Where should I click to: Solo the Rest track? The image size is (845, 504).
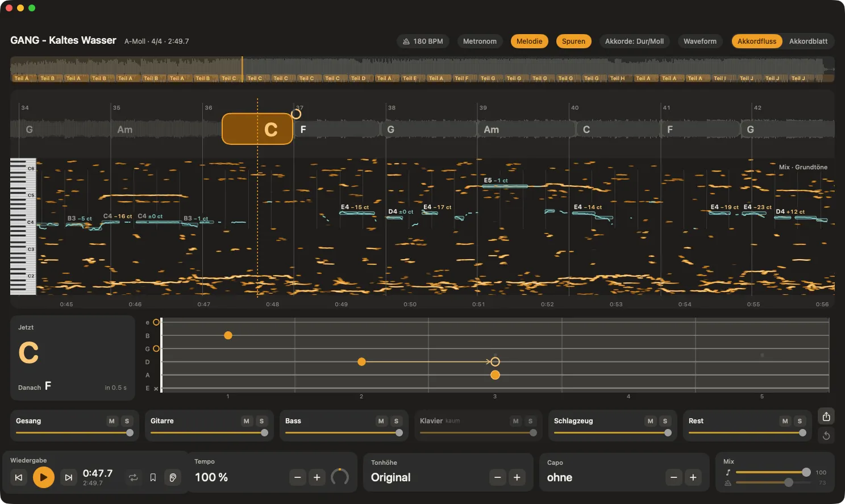[800, 421]
